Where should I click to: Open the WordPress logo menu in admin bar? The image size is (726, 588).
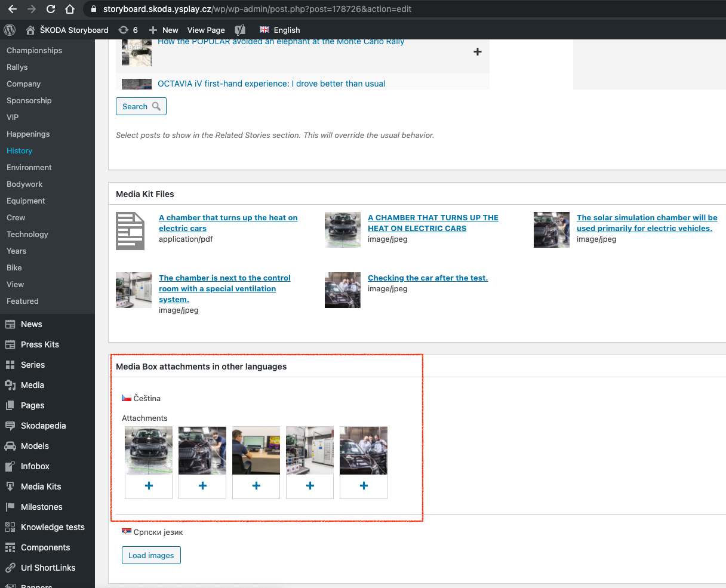click(x=10, y=30)
